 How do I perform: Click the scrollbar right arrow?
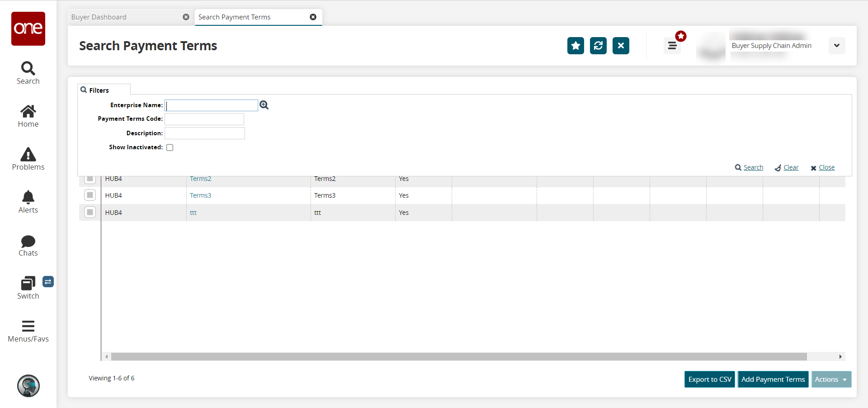click(x=840, y=357)
